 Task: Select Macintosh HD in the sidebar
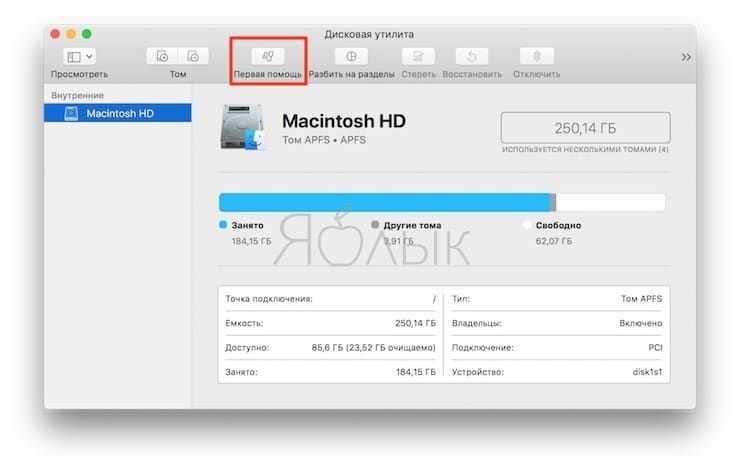[118, 113]
